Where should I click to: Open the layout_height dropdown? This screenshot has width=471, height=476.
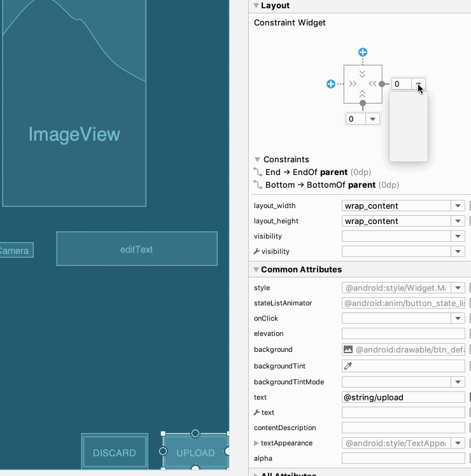coord(457,221)
